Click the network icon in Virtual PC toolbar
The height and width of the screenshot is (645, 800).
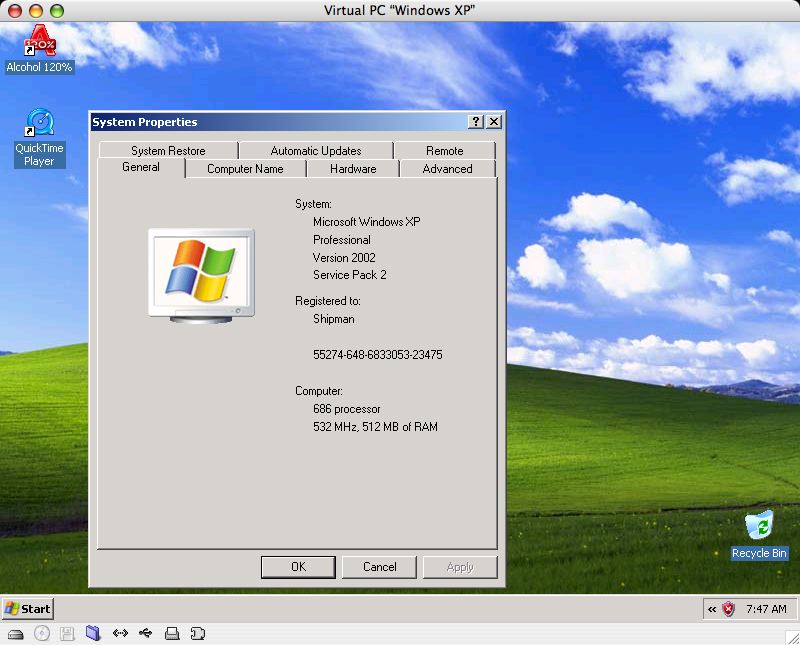(120, 633)
